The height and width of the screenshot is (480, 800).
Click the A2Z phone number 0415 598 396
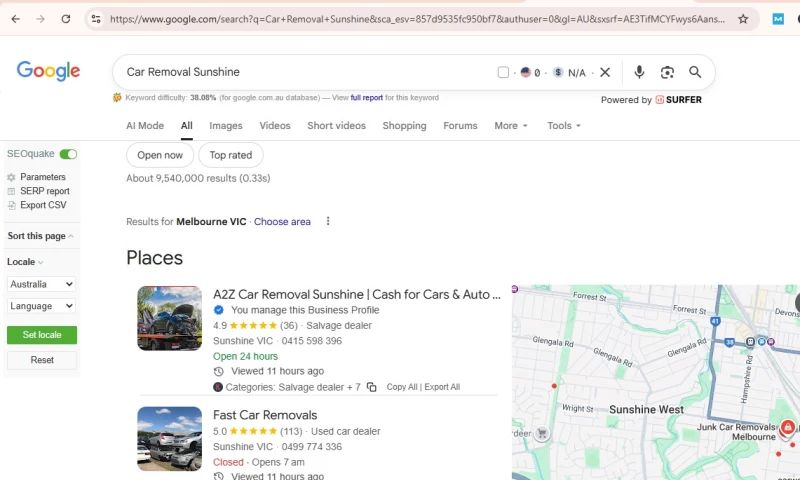312,341
